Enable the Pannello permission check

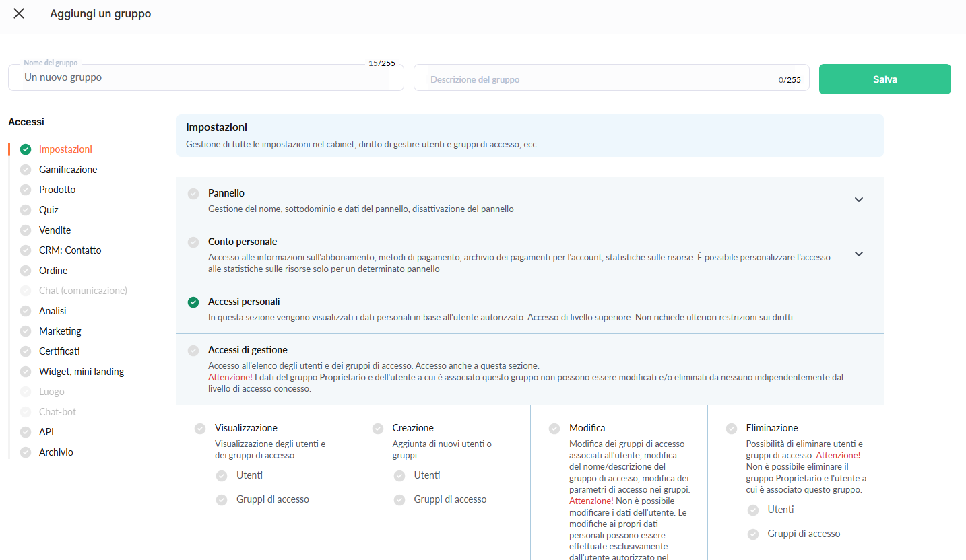click(x=193, y=194)
